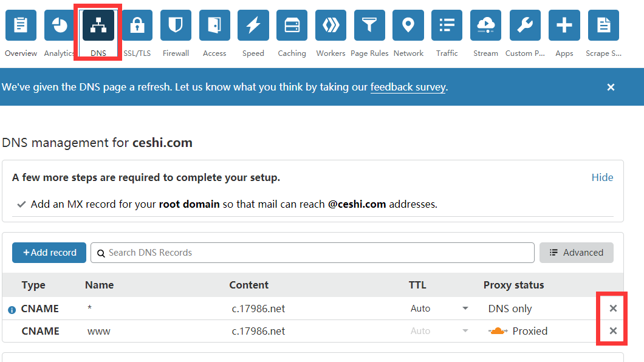Open the Analytics pie chart icon
The image size is (644, 362).
[x=60, y=26]
